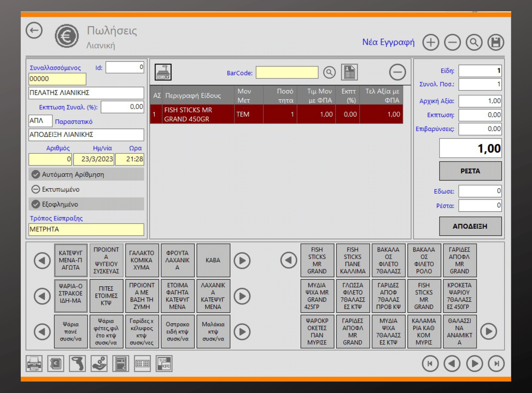Click the back arrow icon

(x=34, y=30)
